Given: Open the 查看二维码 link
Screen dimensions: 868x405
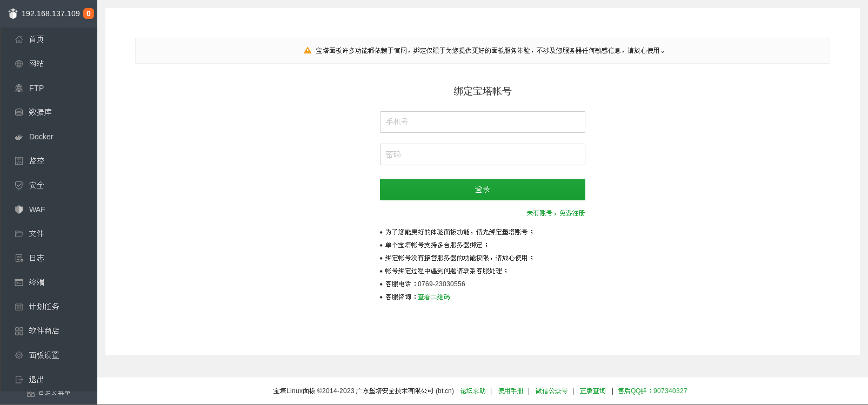Looking at the screenshot, I should tap(433, 297).
